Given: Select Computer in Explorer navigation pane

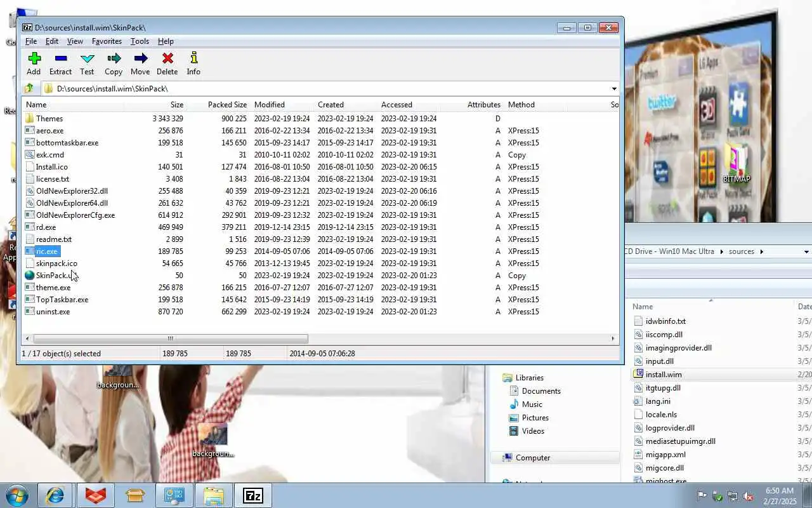Looking at the screenshot, I should (533, 457).
